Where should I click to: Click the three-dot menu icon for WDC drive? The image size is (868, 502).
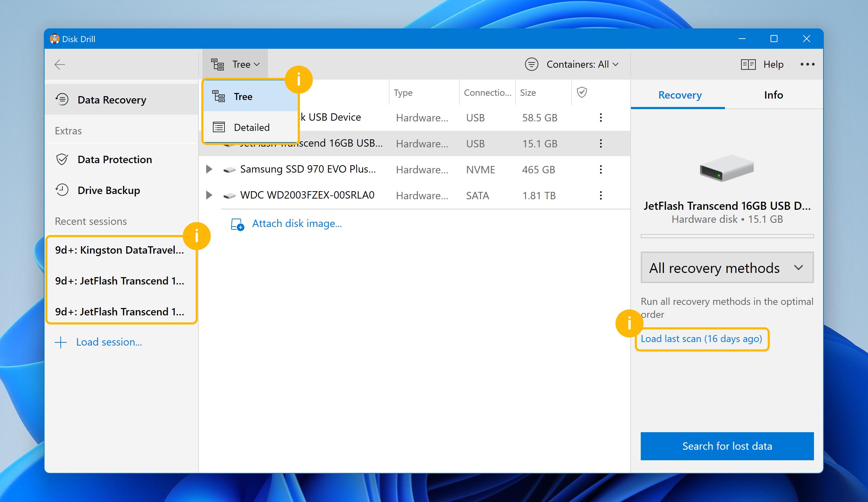click(601, 195)
